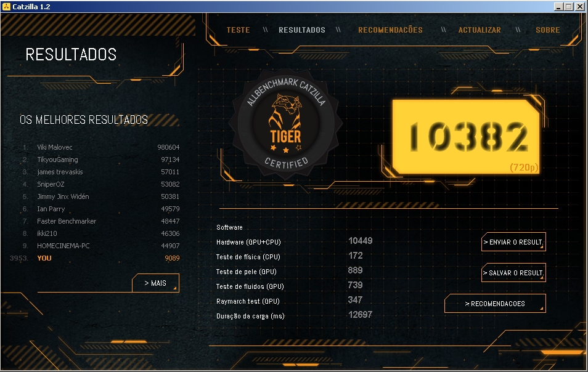The width and height of the screenshot is (588, 372).
Task: Click the Teste de física (CPU) label
Action: click(x=248, y=257)
